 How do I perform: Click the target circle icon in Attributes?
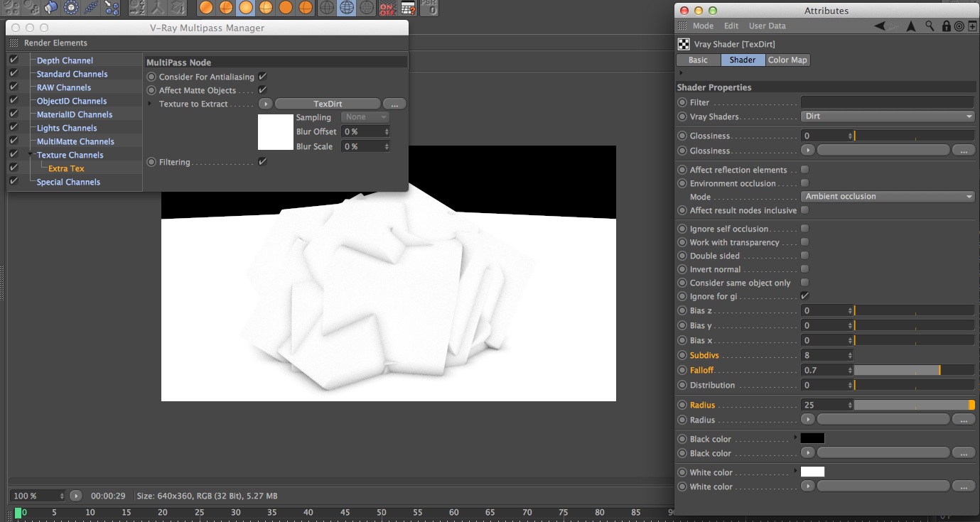coord(959,26)
